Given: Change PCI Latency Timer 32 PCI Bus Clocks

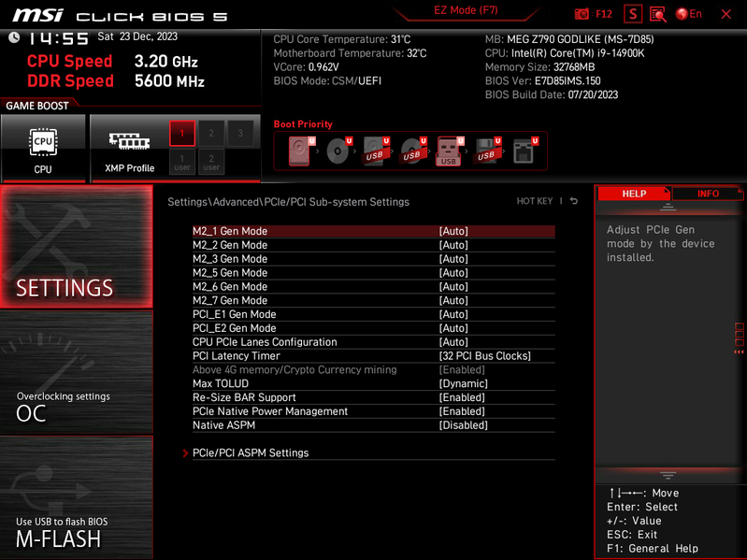Looking at the screenshot, I should coord(484,355).
